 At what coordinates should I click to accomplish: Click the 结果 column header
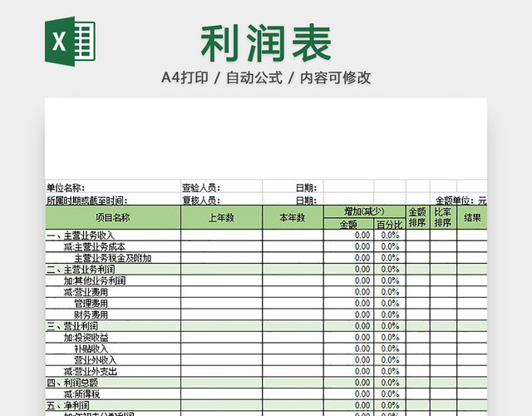[x=472, y=217]
